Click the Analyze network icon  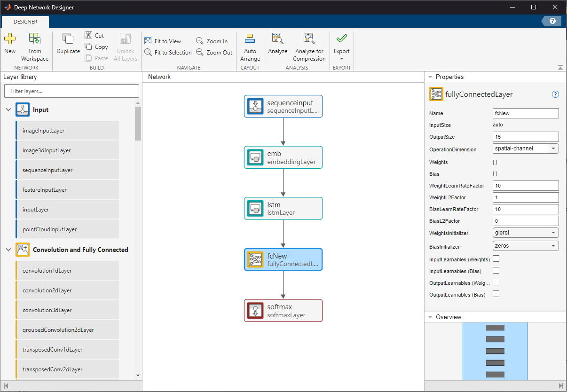277,39
